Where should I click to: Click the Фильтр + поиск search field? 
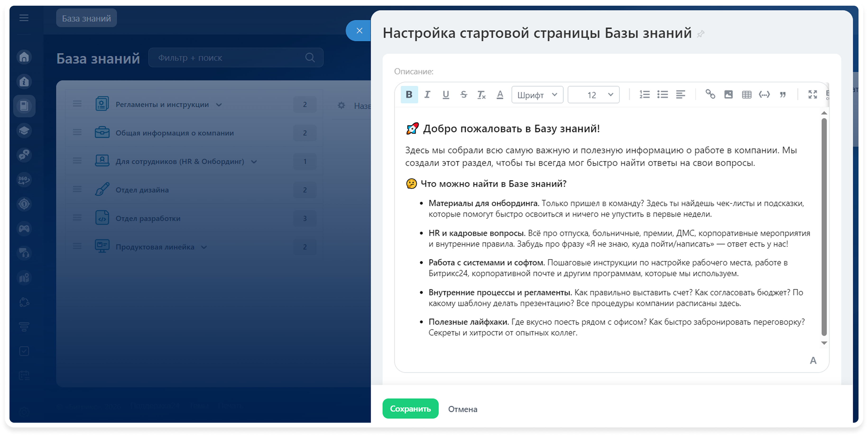click(229, 58)
